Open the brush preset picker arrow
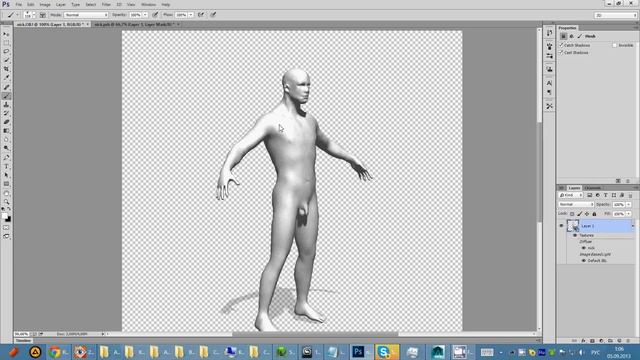Viewport: 640px width, 360px height. pyautogui.click(x=33, y=15)
